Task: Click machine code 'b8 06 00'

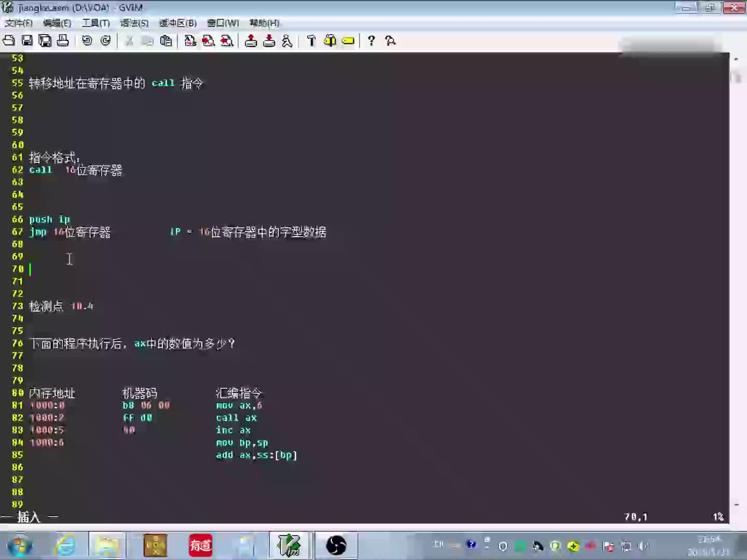Action: tap(146, 405)
